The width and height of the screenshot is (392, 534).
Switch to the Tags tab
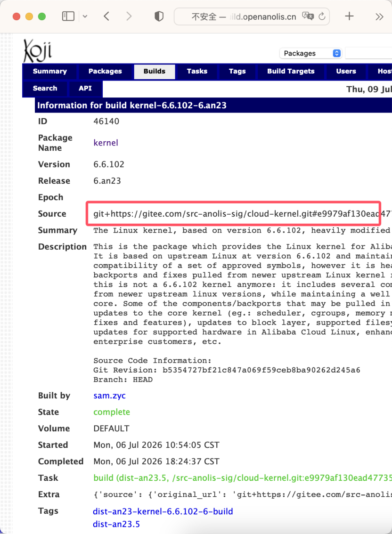coord(237,71)
